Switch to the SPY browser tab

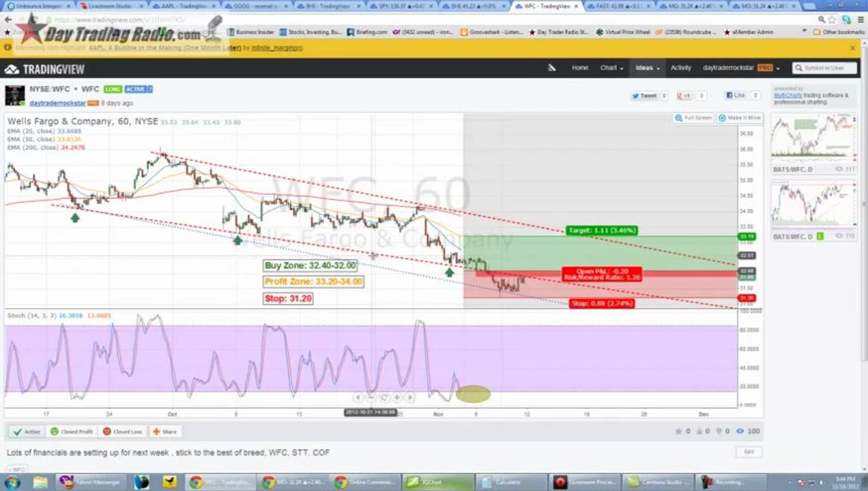(403, 5)
